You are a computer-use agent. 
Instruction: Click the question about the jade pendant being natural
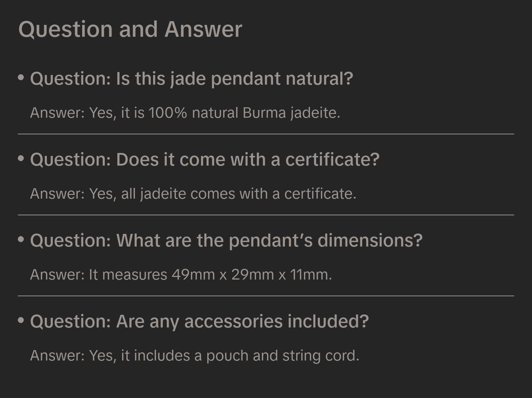pyautogui.click(x=191, y=79)
